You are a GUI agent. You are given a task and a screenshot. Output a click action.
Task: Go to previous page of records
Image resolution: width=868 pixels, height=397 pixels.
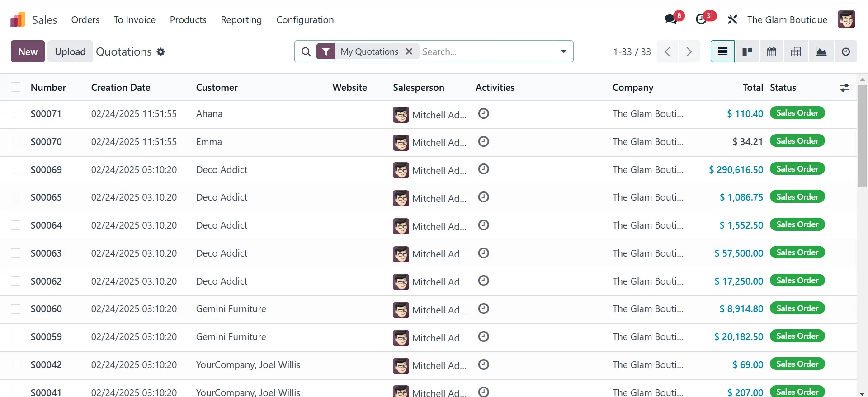coord(667,51)
